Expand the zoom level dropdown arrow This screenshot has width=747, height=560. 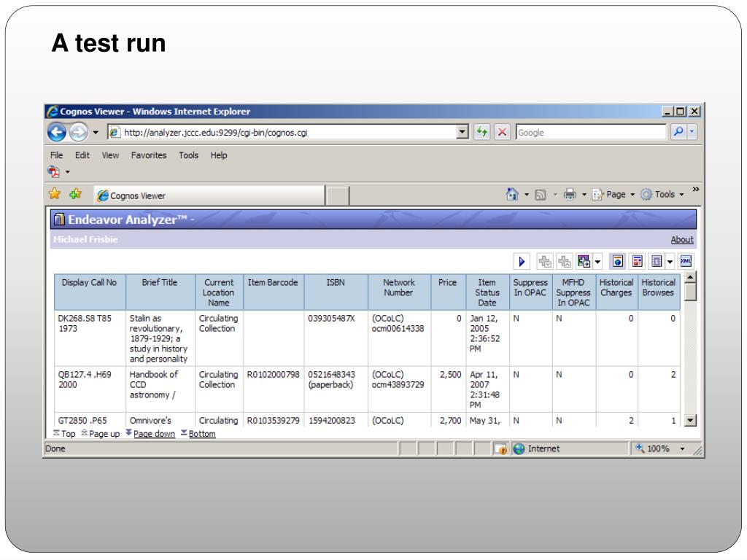[x=682, y=449]
